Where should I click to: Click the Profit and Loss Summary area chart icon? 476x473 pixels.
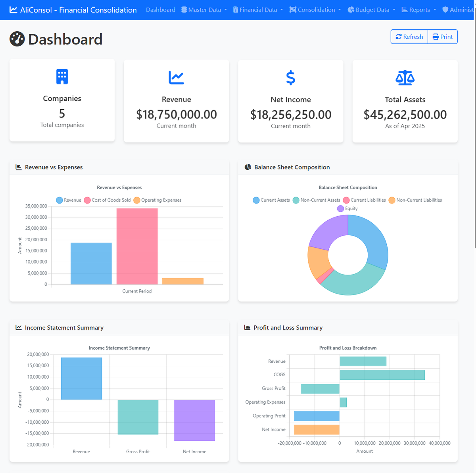247,327
